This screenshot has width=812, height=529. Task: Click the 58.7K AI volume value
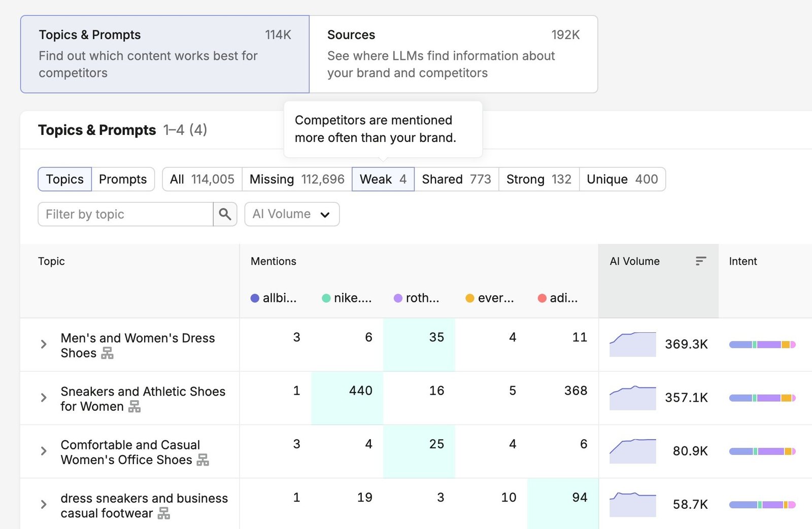click(690, 504)
